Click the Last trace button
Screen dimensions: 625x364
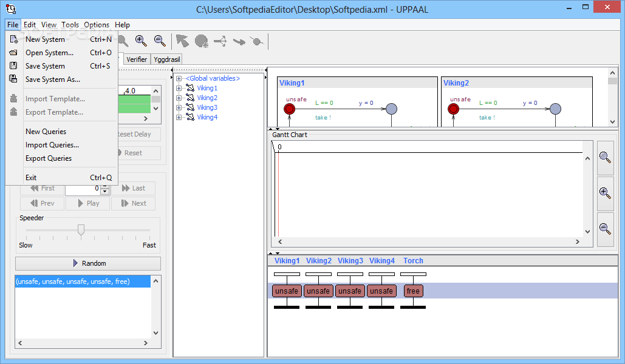click(134, 188)
